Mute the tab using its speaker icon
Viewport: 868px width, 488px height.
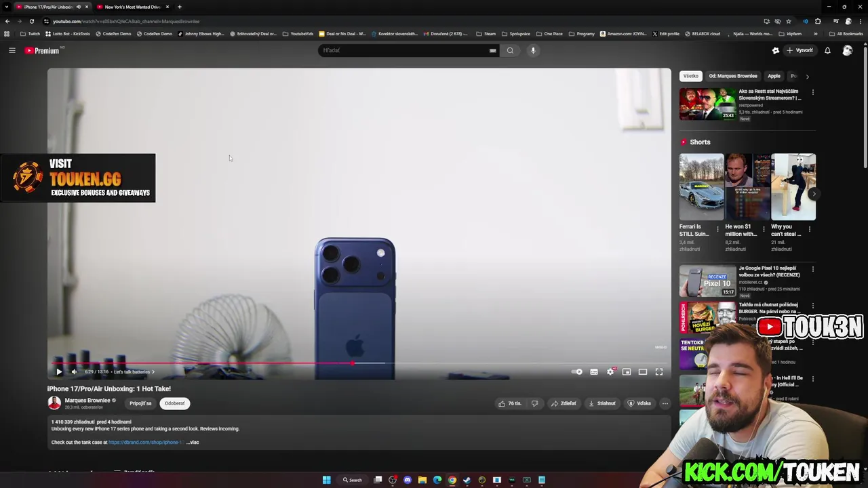[x=78, y=7]
